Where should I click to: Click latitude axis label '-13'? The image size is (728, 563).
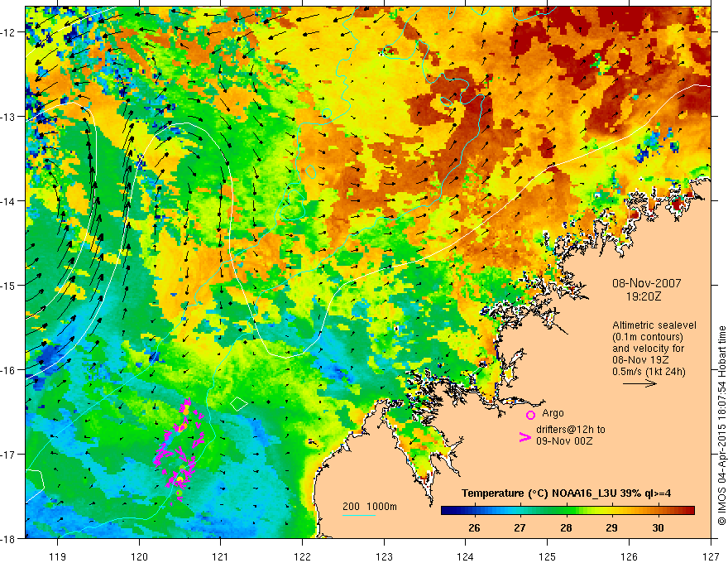pyautogui.click(x=9, y=116)
